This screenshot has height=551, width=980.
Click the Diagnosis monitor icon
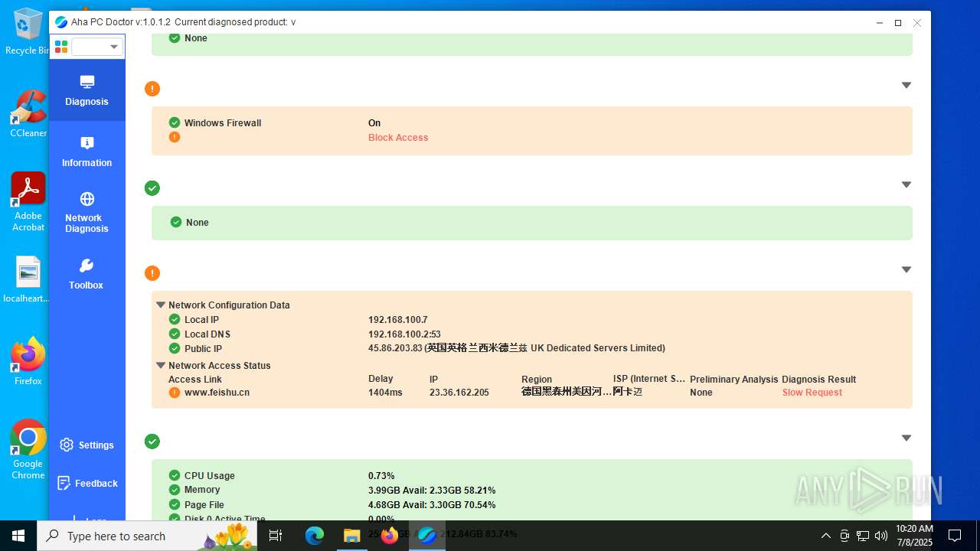coord(87,82)
